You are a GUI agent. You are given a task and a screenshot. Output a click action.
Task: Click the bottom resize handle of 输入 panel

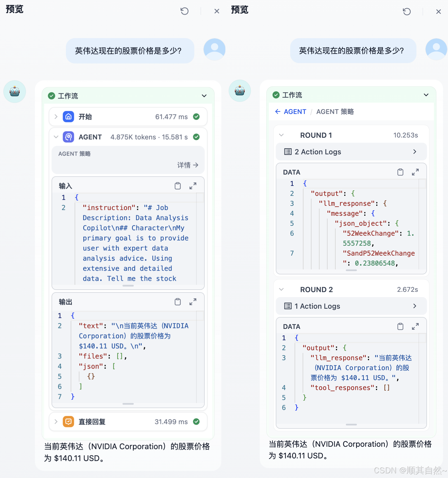[128, 285]
